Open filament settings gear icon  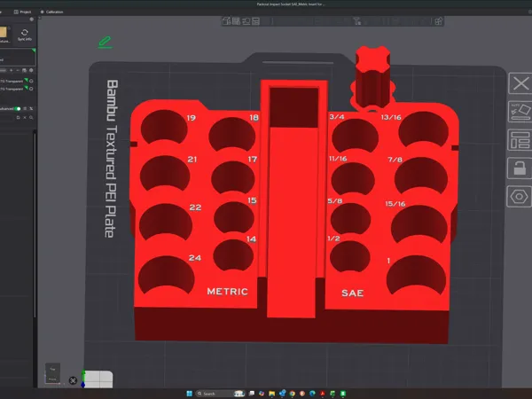click(x=31, y=70)
